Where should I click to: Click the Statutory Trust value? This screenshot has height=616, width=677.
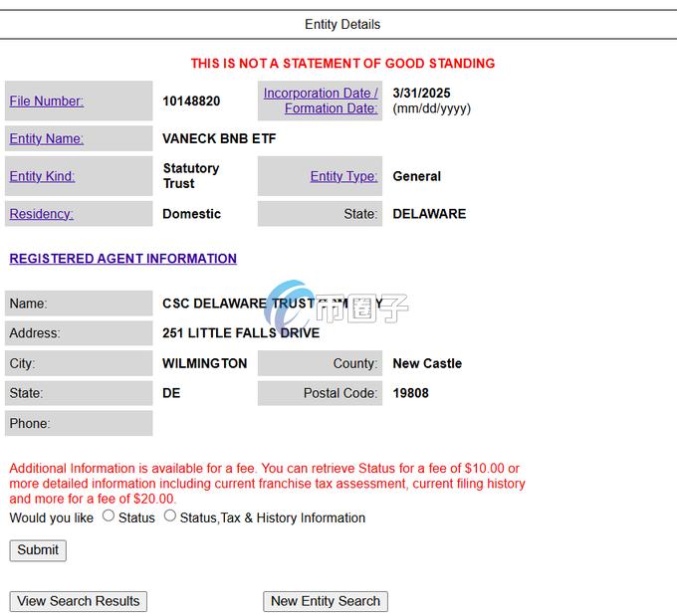click(191, 176)
